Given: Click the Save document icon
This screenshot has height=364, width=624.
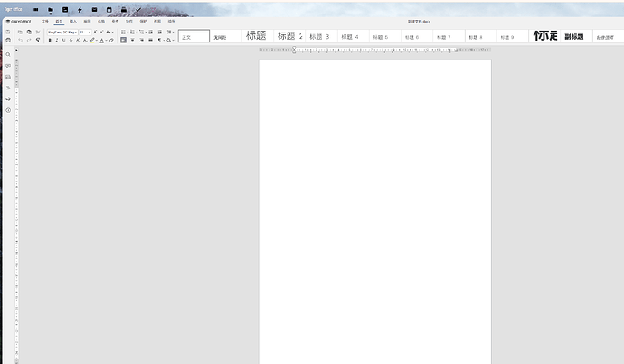Looking at the screenshot, I should (8, 32).
